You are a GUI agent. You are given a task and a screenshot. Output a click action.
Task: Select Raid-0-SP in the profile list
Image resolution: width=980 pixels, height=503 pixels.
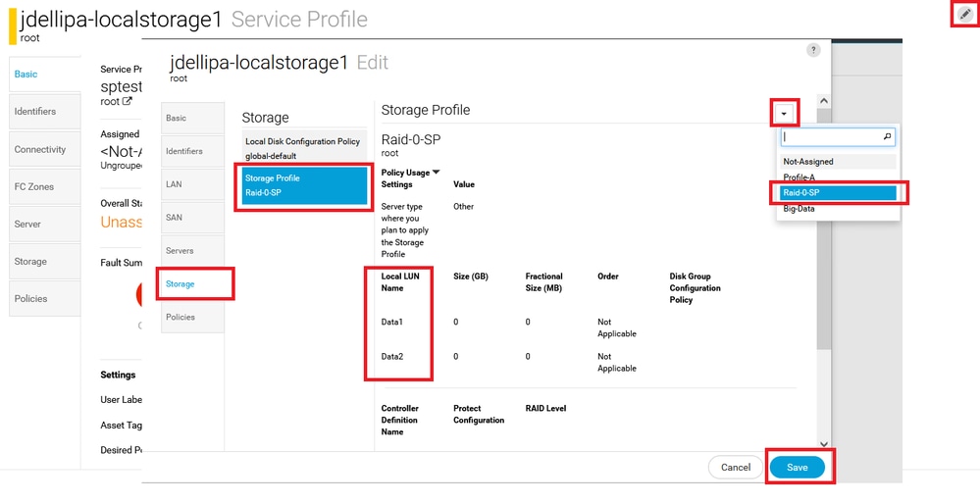(x=838, y=193)
